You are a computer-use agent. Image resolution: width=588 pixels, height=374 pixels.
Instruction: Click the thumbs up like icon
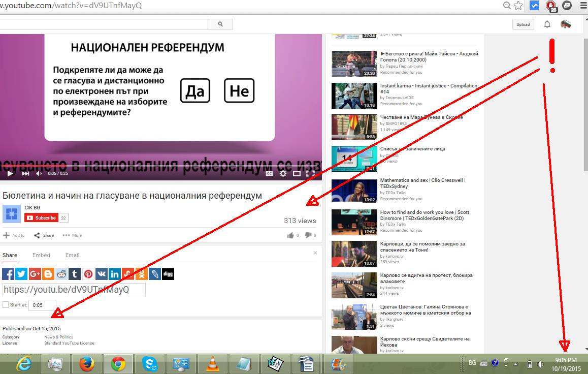[x=290, y=235]
